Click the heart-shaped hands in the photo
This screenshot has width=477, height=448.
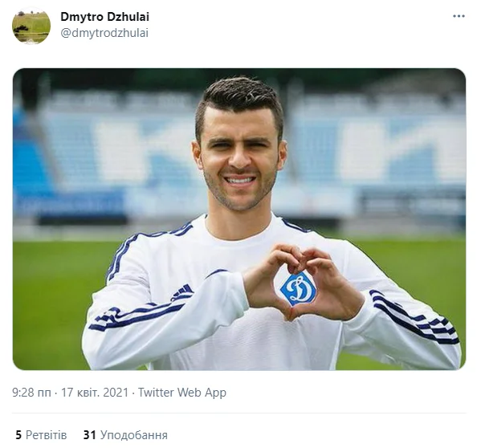click(x=301, y=281)
